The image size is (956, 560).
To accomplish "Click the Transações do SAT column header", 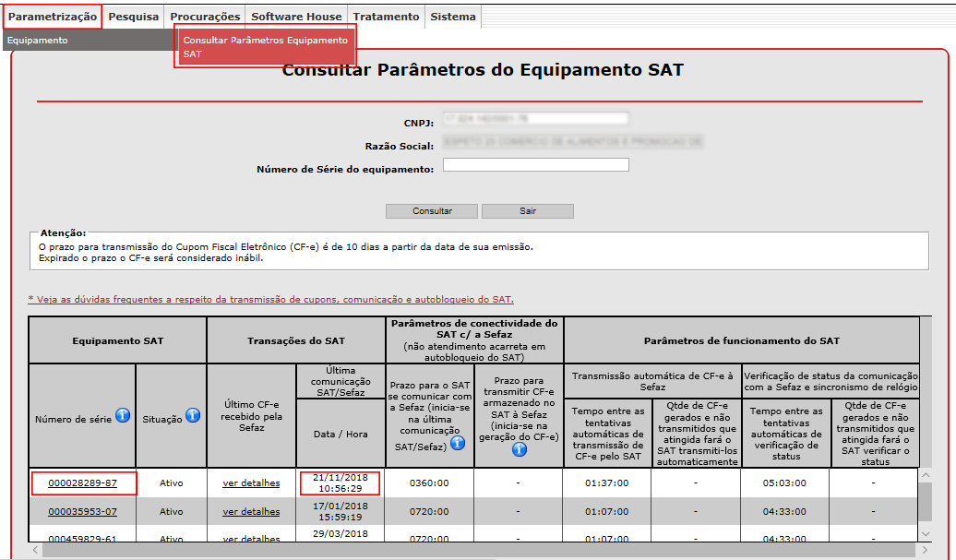I will pyautogui.click(x=295, y=340).
